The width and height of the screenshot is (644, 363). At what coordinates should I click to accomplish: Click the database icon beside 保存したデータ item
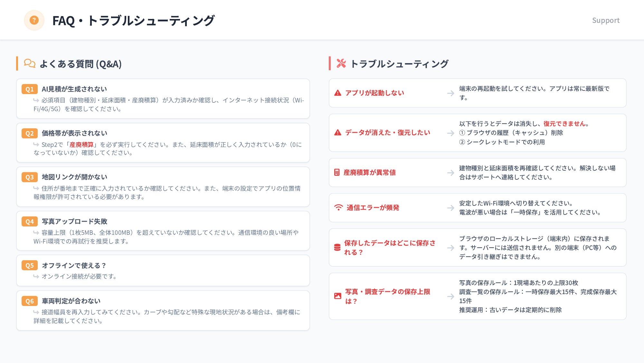pos(337,248)
